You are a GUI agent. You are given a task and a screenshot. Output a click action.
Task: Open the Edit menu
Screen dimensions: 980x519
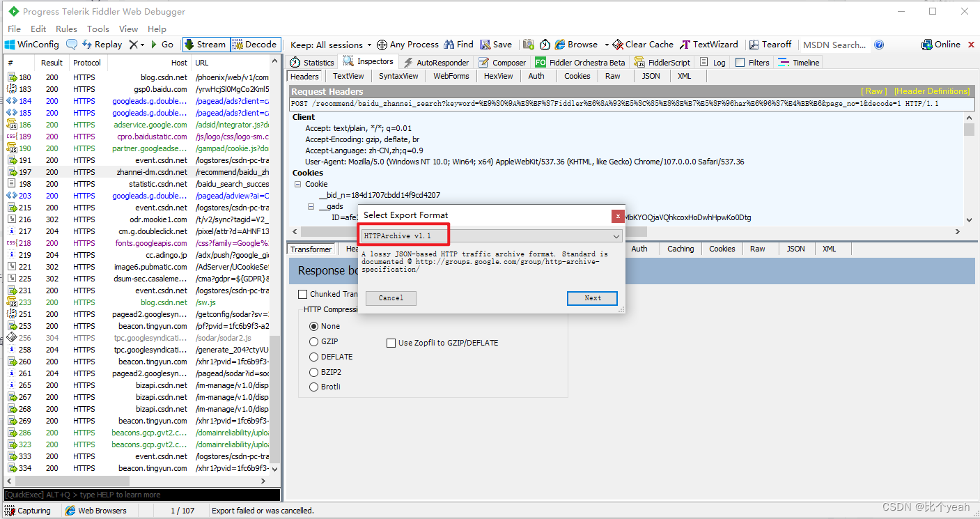click(38, 29)
